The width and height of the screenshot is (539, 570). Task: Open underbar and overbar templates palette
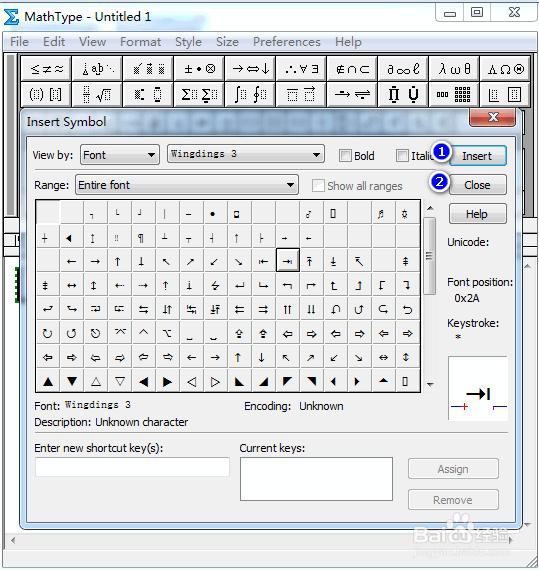[301, 95]
